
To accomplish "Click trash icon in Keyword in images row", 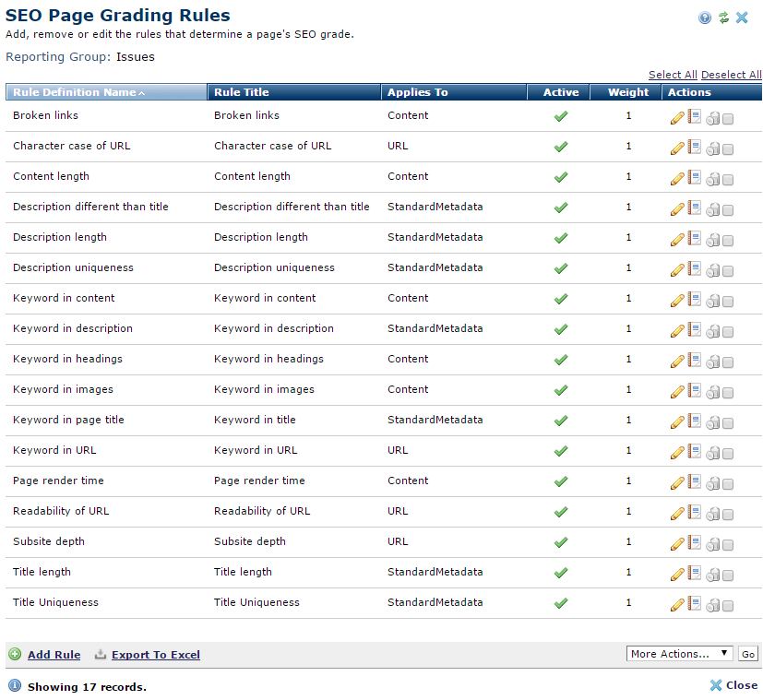I will click(713, 392).
